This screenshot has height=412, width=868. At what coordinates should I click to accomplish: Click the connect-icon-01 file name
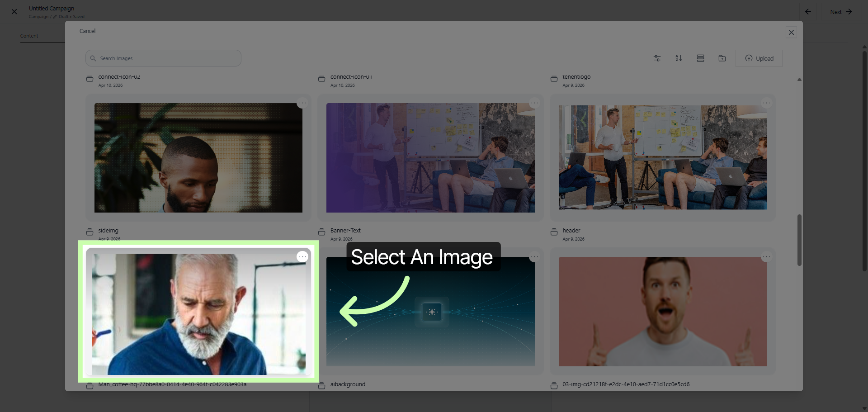(x=351, y=77)
